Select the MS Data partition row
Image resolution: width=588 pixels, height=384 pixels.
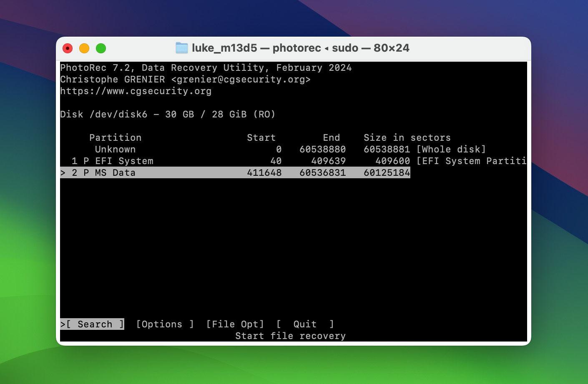235,172
